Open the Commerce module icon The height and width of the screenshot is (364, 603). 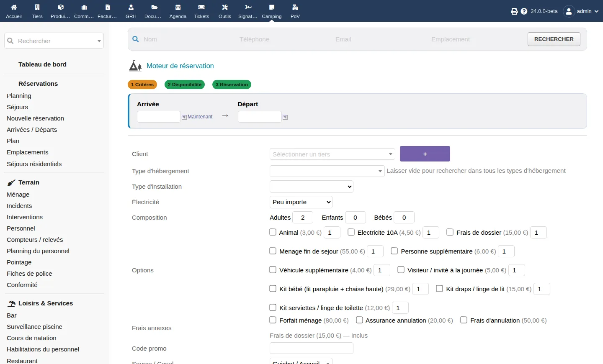pos(84,7)
